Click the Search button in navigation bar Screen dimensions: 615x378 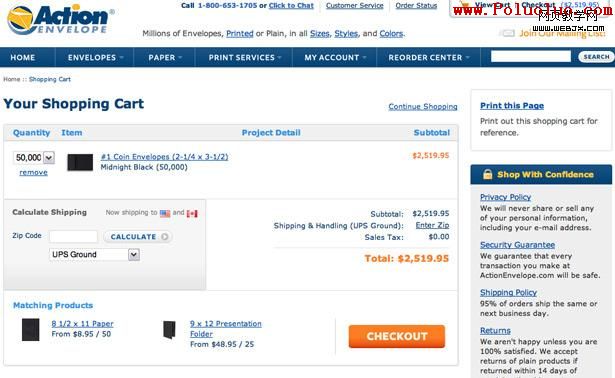(596, 57)
